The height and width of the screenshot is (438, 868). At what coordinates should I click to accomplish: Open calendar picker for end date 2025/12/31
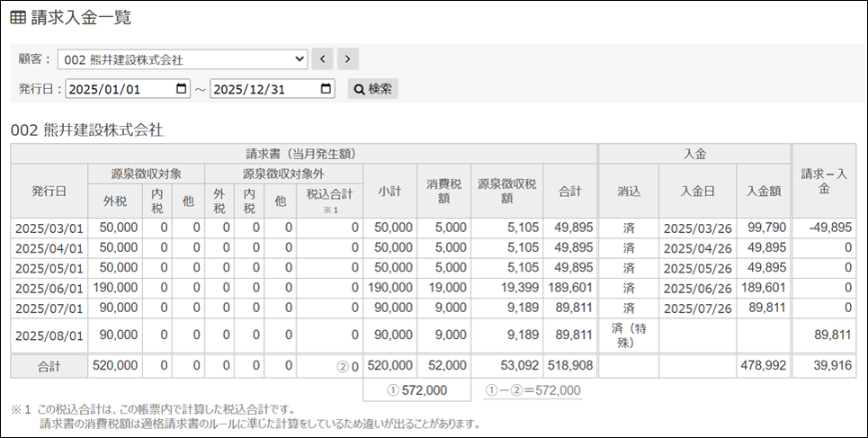(x=326, y=89)
